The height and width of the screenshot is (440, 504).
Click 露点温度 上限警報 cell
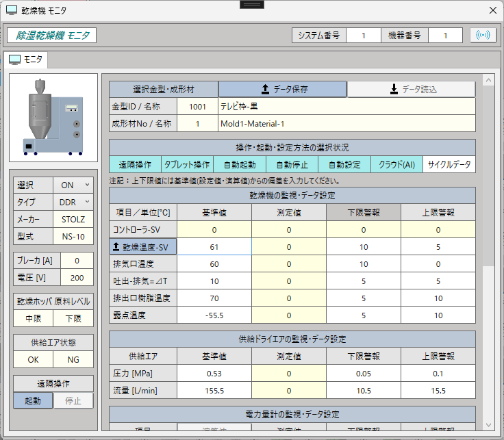(438, 315)
